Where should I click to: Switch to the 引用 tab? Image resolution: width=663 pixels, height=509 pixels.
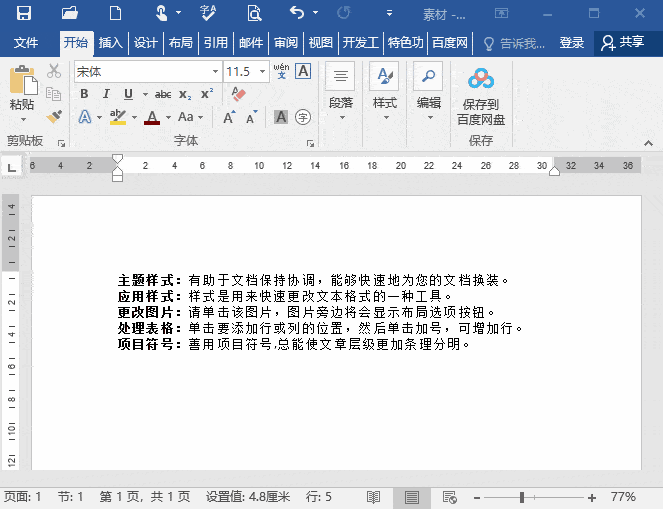pos(216,43)
